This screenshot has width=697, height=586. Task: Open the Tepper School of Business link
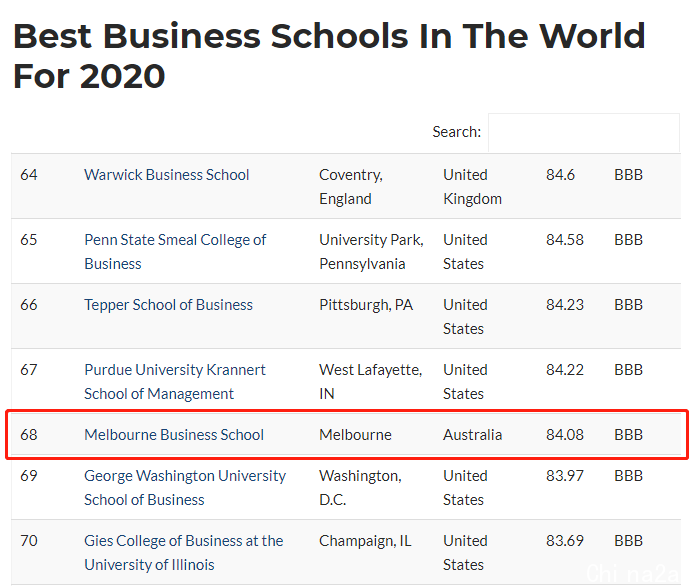(x=168, y=305)
